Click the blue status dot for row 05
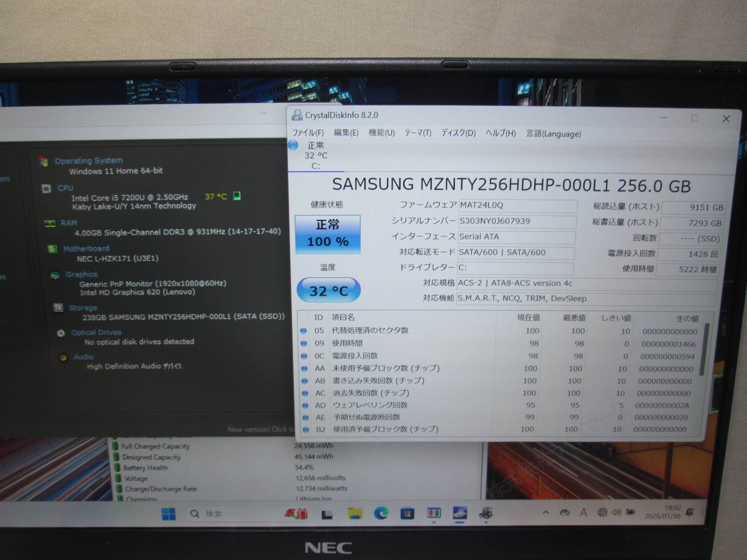Image resolution: width=747 pixels, height=560 pixels. click(303, 331)
